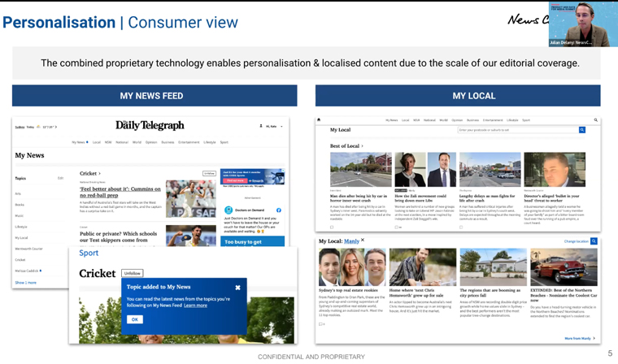Open The regions that are booming article
618x364 pixels.
pyautogui.click(x=490, y=292)
